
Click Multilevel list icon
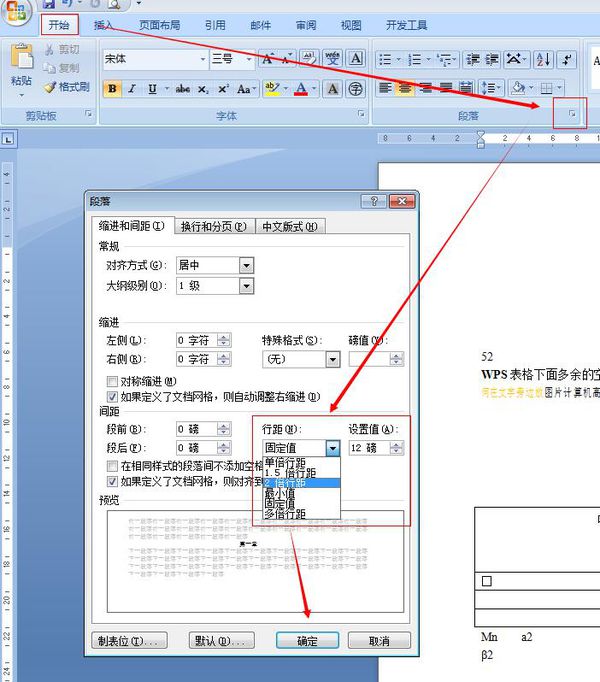[446, 59]
